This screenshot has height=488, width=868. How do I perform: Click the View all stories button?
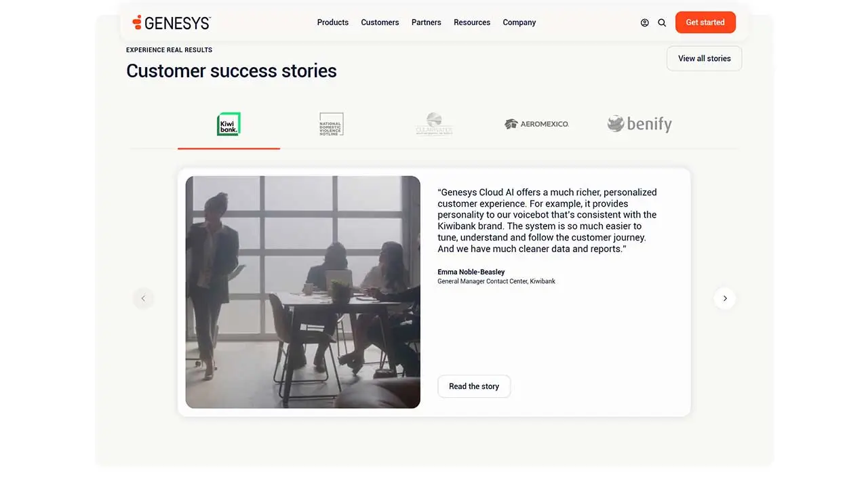click(705, 58)
